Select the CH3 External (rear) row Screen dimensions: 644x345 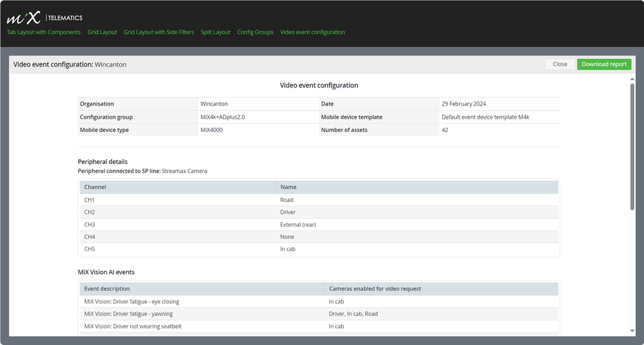coord(319,224)
